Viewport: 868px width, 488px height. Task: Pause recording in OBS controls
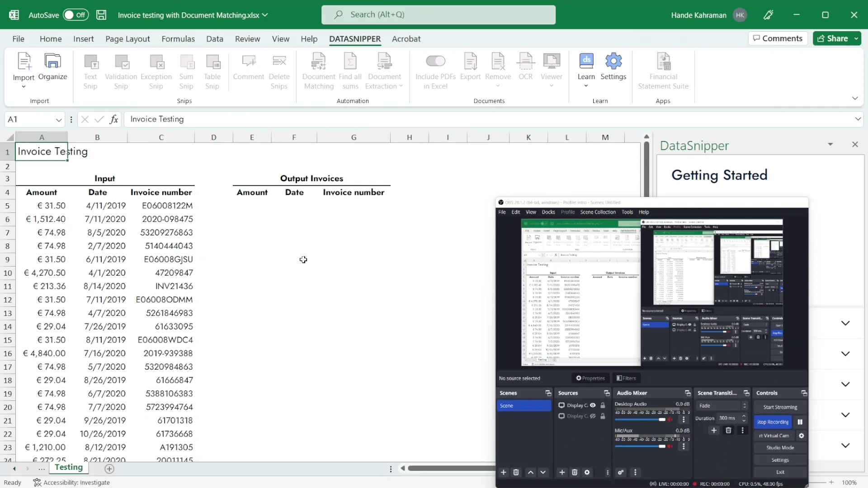pyautogui.click(x=800, y=422)
